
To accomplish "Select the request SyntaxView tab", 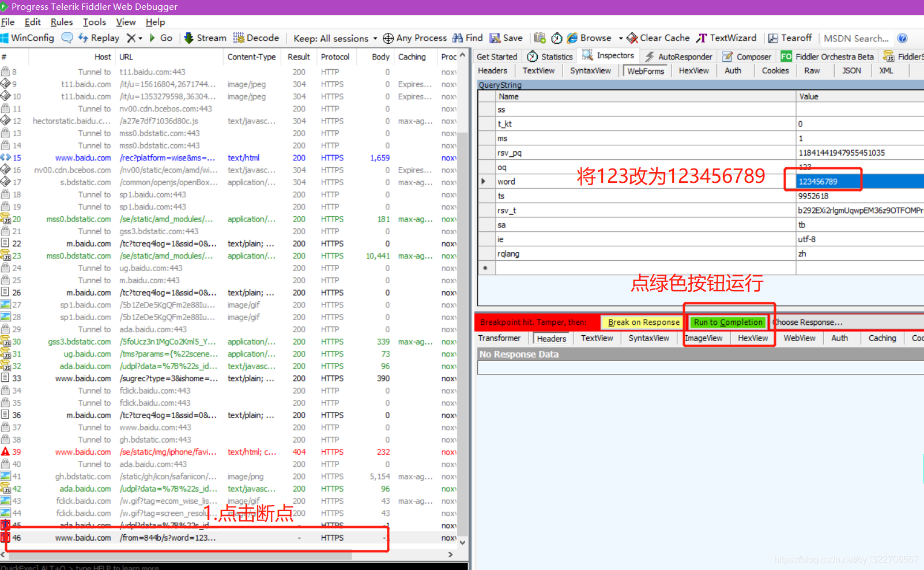I will [x=590, y=70].
